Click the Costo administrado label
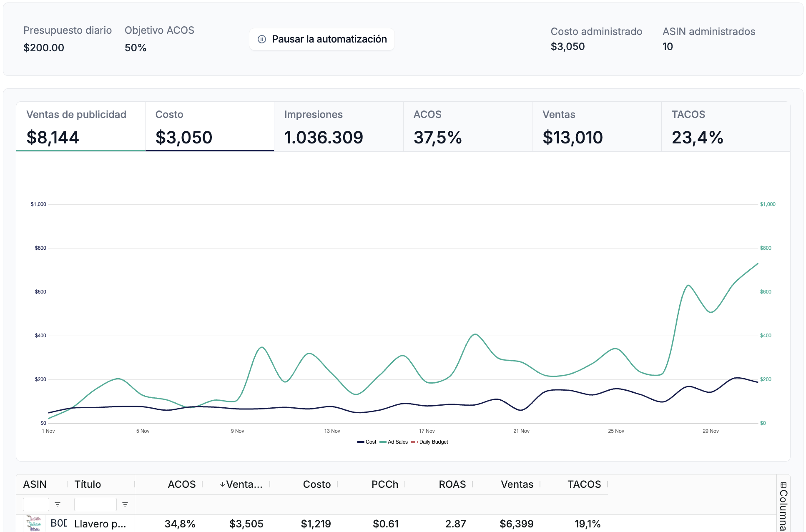Screen dimensions: 806x532 [596, 32]
